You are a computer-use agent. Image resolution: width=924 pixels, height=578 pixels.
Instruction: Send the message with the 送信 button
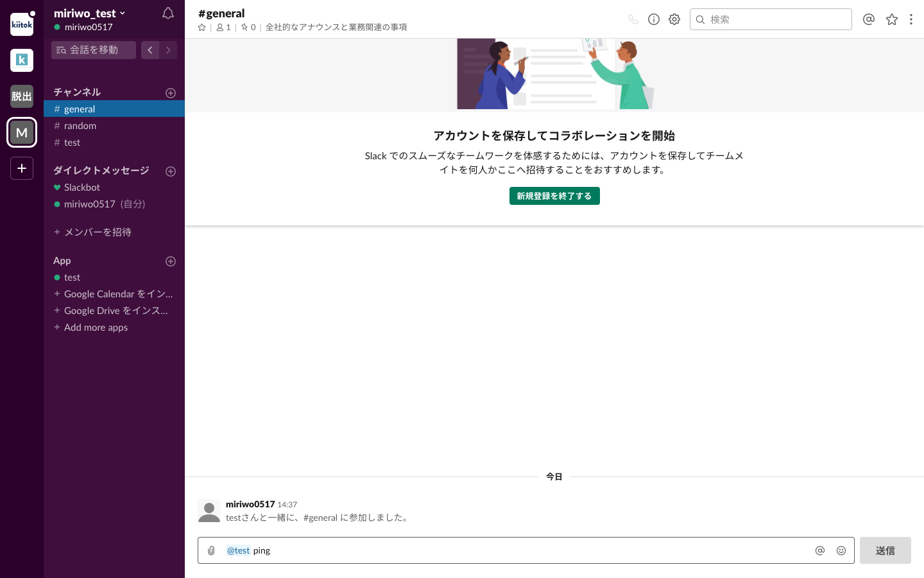(886, 550)
